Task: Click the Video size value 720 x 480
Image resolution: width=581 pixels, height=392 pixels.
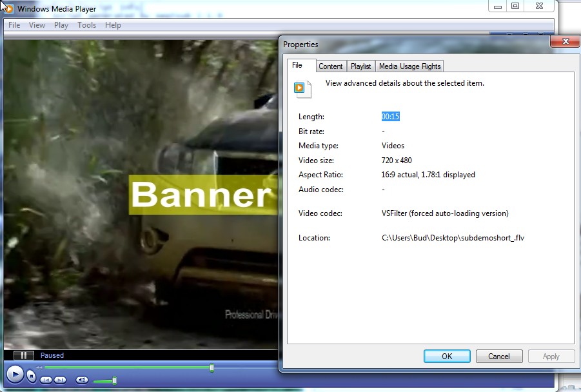Action: (x=397, y=161)
